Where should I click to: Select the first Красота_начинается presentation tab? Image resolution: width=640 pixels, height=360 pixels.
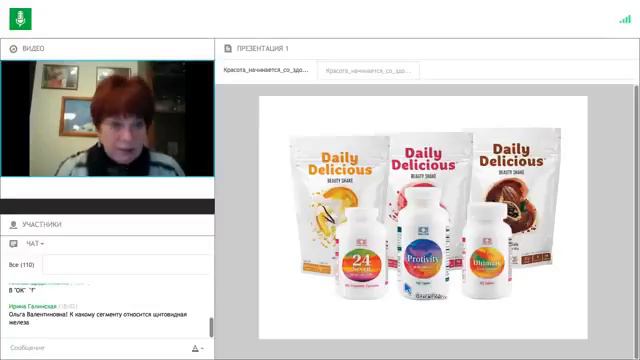pos(266,70)
